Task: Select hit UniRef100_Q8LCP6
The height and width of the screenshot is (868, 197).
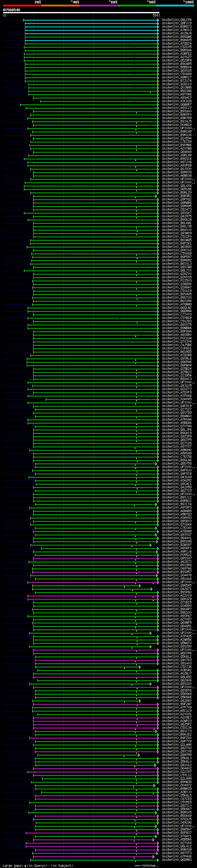Action: click(x=176, y=20)
